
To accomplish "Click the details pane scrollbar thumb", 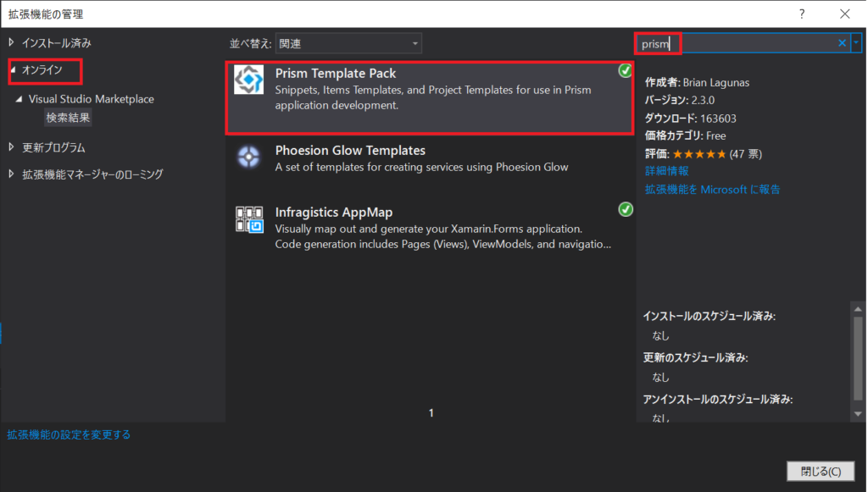I will click(858, 358).
